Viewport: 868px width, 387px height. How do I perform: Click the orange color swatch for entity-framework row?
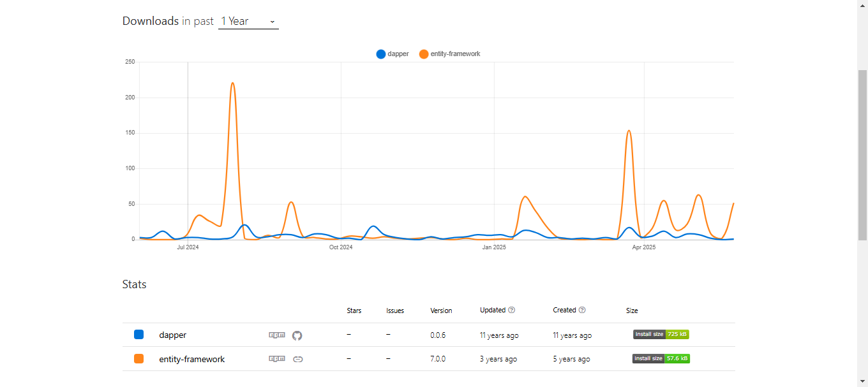(x=139, y=358)
